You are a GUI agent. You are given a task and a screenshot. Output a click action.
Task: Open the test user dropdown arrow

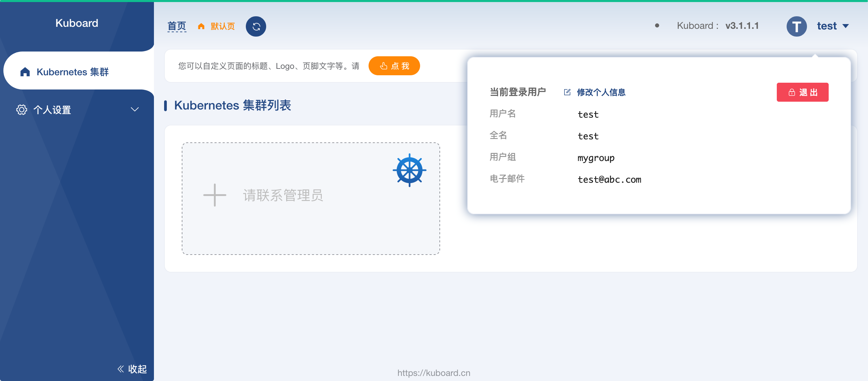click(x=846, y=26)
